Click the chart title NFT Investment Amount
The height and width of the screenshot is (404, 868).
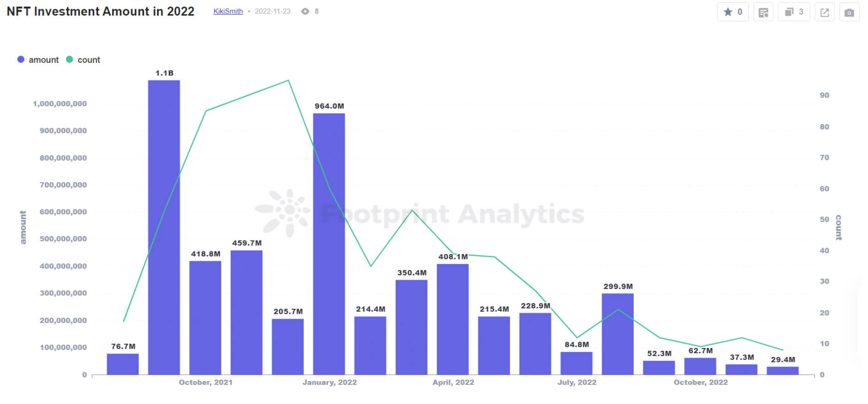[101, 11]
